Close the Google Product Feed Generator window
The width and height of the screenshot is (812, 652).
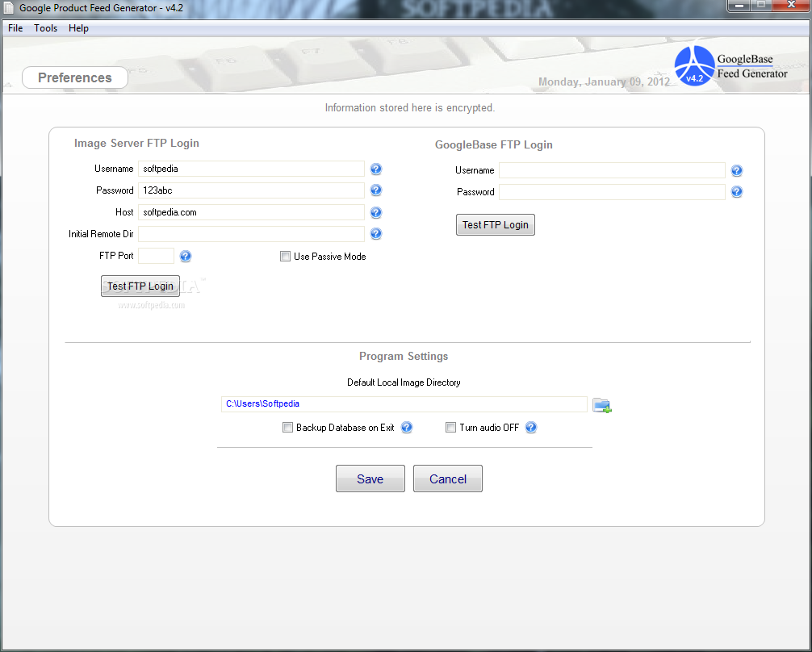coord(791,6)
